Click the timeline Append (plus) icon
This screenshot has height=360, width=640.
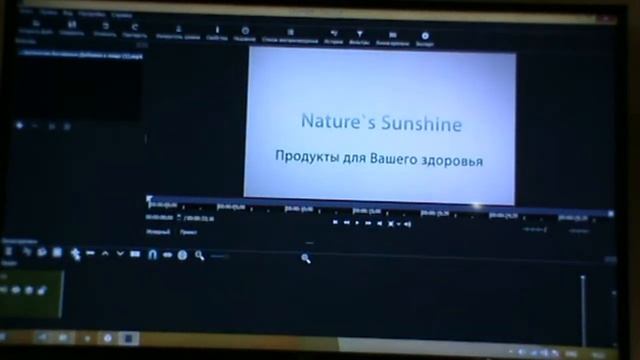point(75,253)
